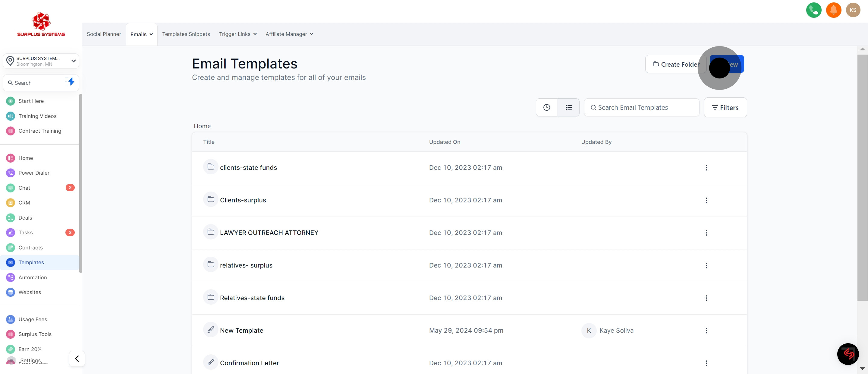868x374 pixels.
Task: Open three-dot menu for New Template row
Action: (x=706, y=331)
